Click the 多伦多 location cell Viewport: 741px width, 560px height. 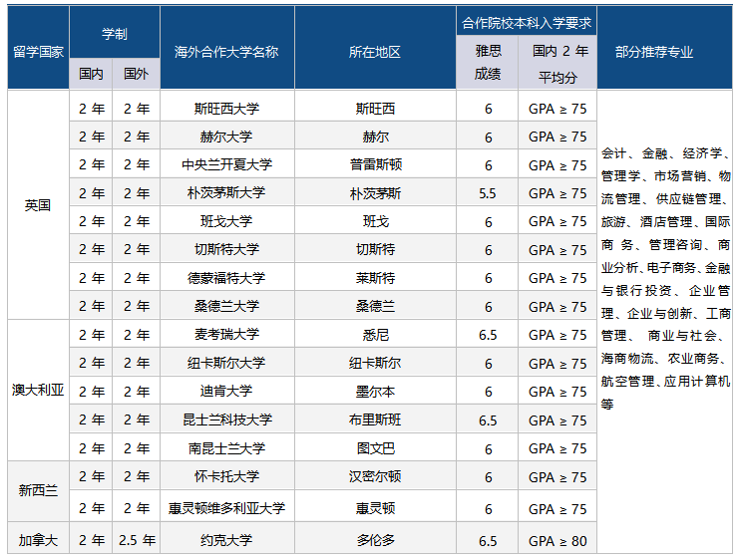[375, 540]
